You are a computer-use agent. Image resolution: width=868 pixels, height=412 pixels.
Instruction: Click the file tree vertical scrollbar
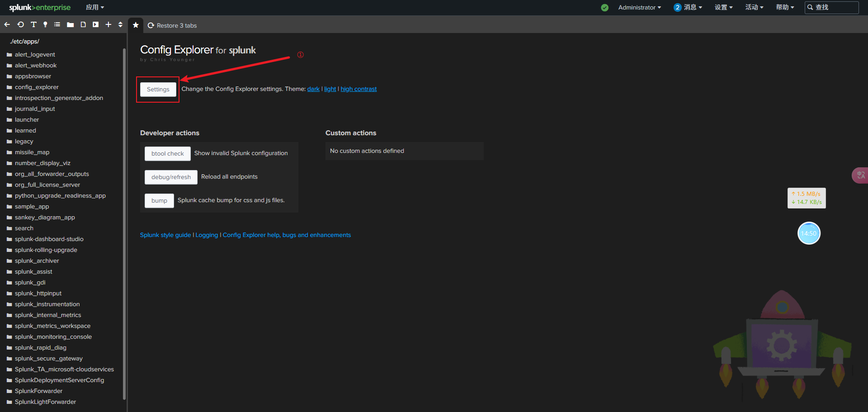(x=124, y=224)
